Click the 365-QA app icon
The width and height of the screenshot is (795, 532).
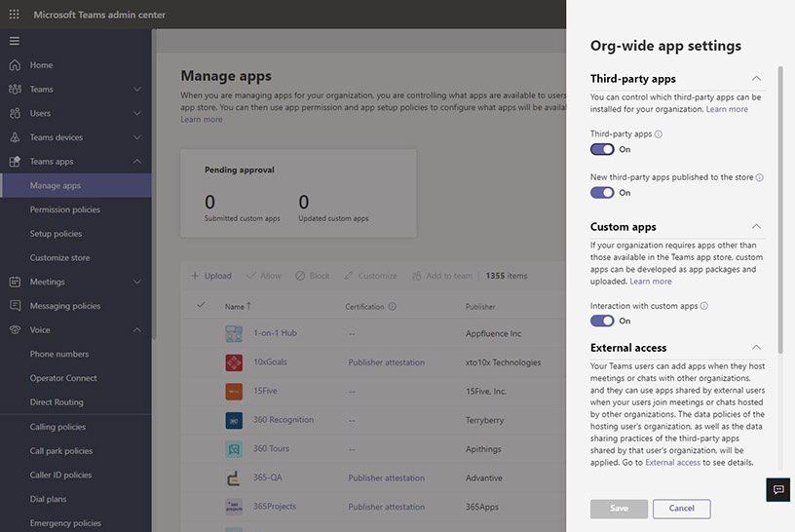click(x=234, y=478)
